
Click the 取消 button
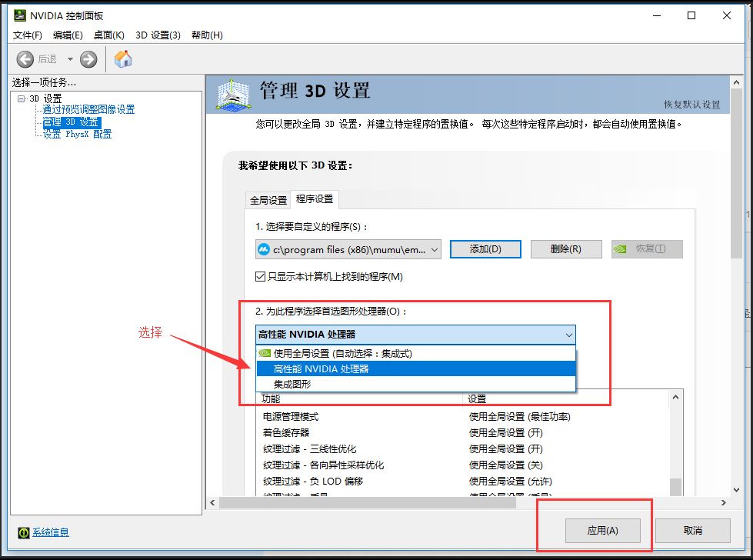(692, 531)
